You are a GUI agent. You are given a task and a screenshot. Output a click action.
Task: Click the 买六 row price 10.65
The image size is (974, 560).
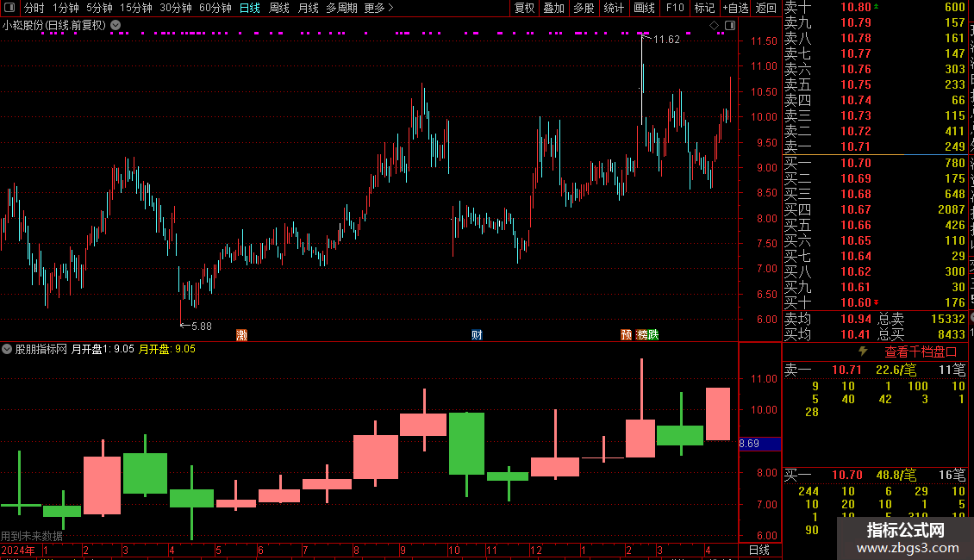(855, 240)
